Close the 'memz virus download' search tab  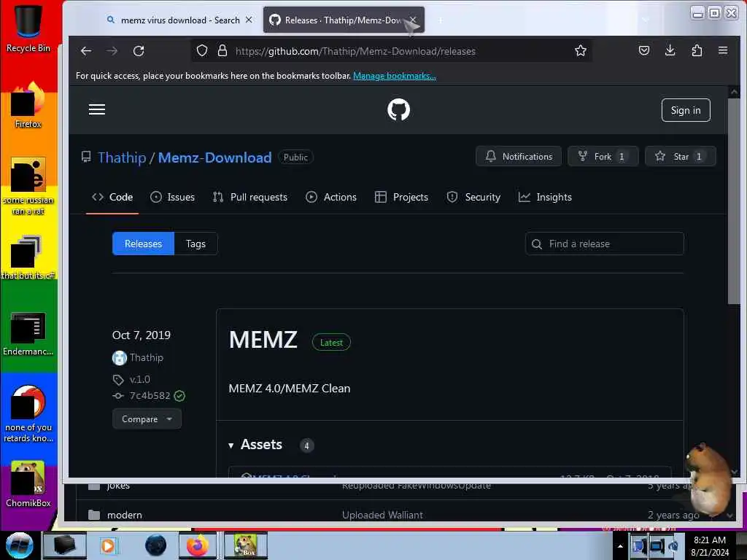[x=249, y=20]
